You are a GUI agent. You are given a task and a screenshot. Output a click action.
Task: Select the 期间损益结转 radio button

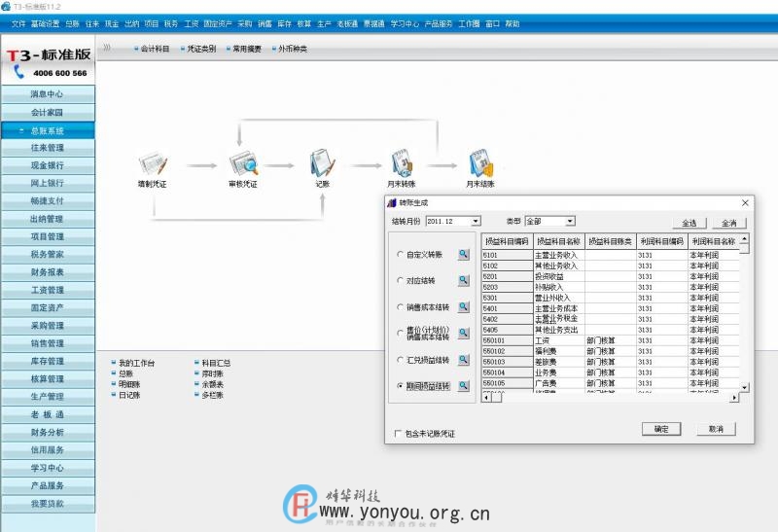click(400, 385)
